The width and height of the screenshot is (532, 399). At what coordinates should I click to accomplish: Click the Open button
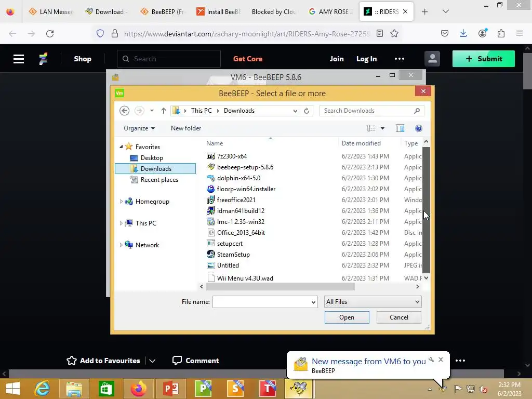(x=347, y=317)
